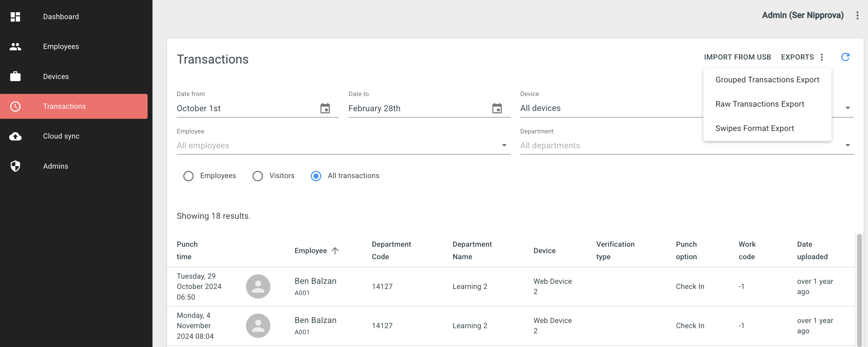
Task: Expand the All departments dropdown
Action: pyautogui.click(x=687, y=145)
